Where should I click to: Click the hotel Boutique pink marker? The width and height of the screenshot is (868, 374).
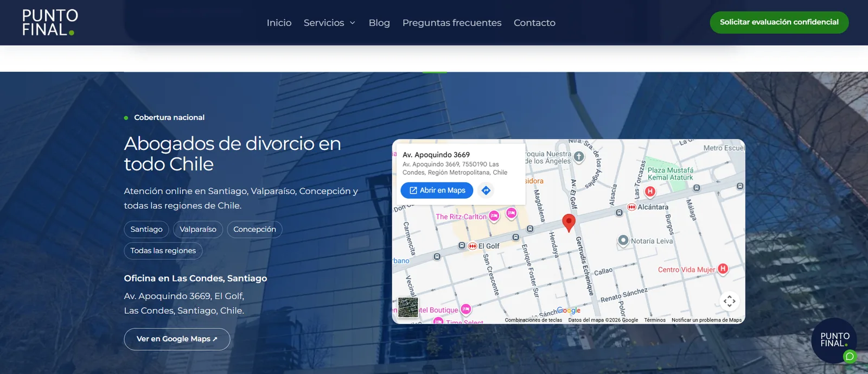click(465, 309)
